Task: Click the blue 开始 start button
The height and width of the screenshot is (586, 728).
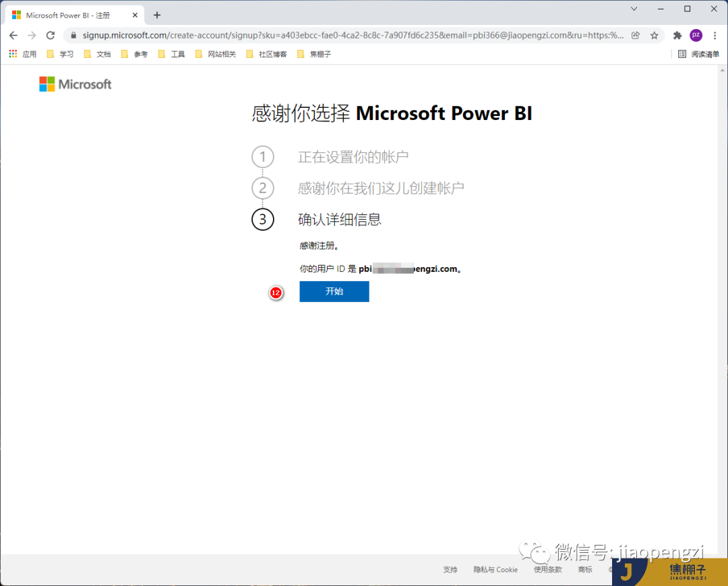Action: 334,291
